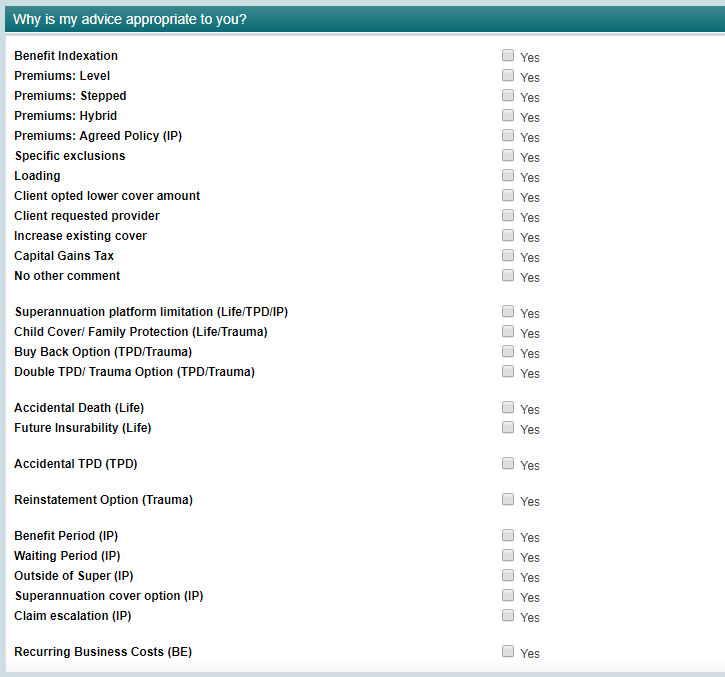725x677 pixels.
Task: Click the 'Waiting Period (IP)' label
Action: (67, 556)
